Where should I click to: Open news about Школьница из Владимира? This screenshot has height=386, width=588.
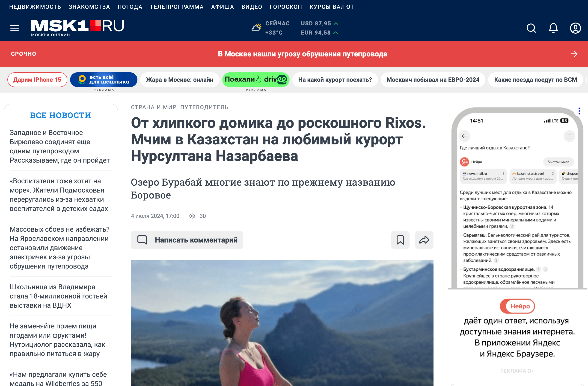pyautogui.click(x=59, y=296)
